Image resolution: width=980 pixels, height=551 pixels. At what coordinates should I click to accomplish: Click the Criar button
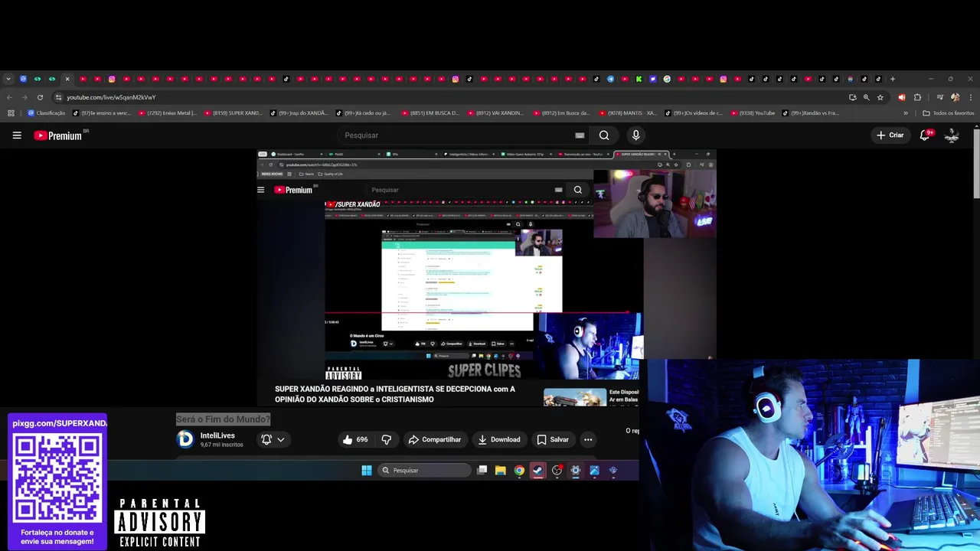890,135
